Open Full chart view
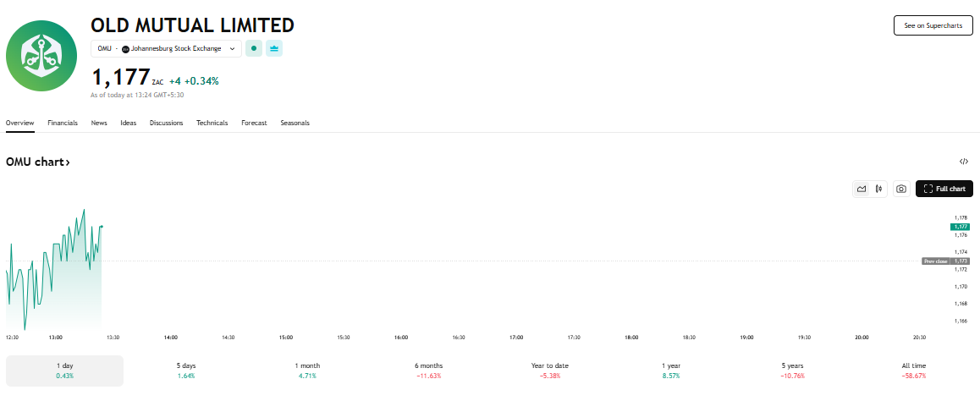The image size is (980, 401). (x=944, y=189)
